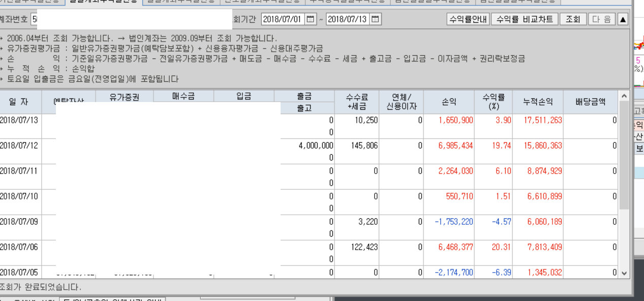Click the 누적손익 column header
Screen dimensions: 644x301
pos(537,102)
